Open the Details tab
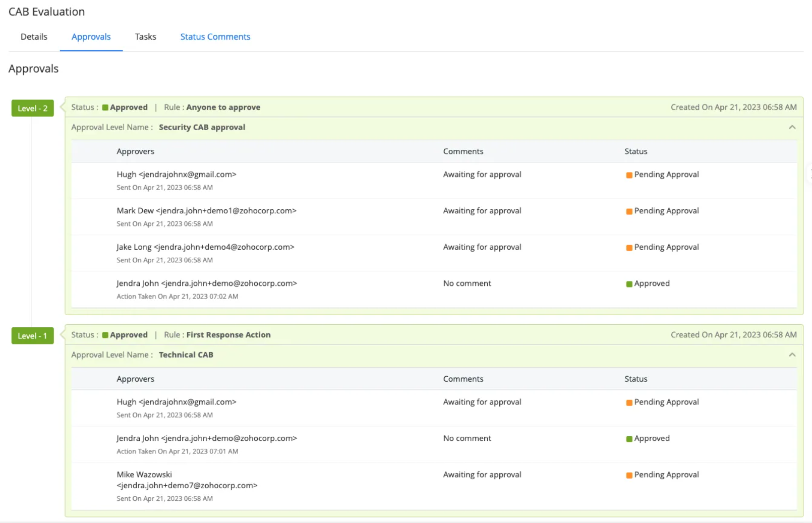Image resolution: width=812 pixels, height=523 pixels. tap(34, 37)
